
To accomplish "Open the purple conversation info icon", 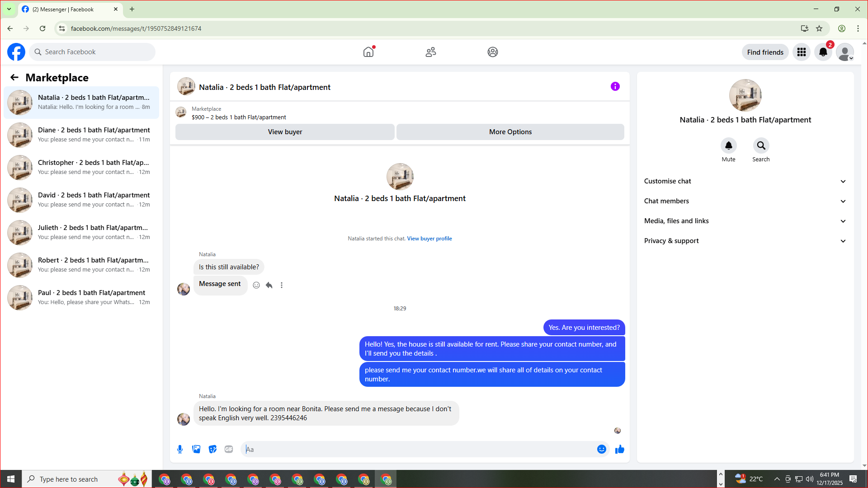I will (615, 86).
